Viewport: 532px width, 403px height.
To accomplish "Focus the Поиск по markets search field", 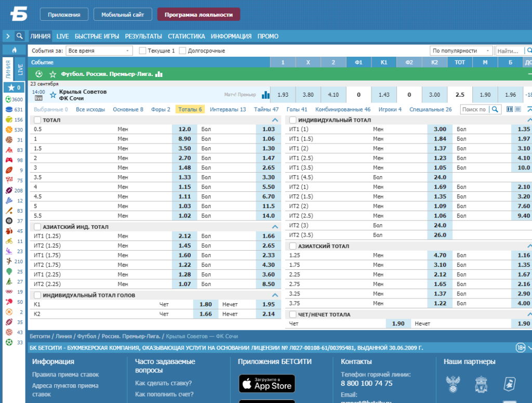I will point(475,109).
